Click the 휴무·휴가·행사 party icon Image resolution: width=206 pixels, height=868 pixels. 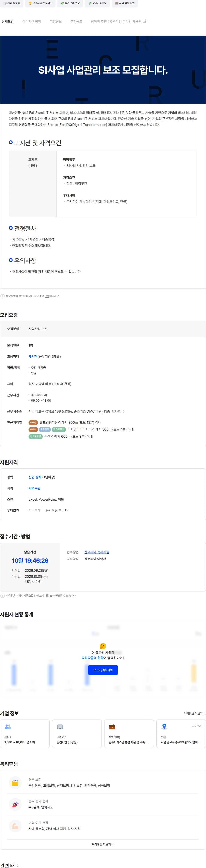15,804
